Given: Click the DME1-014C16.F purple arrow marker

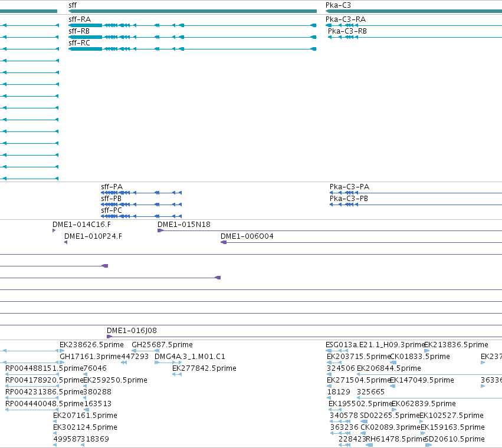Looking at the screenshot, I should click(x=54, y=230).
